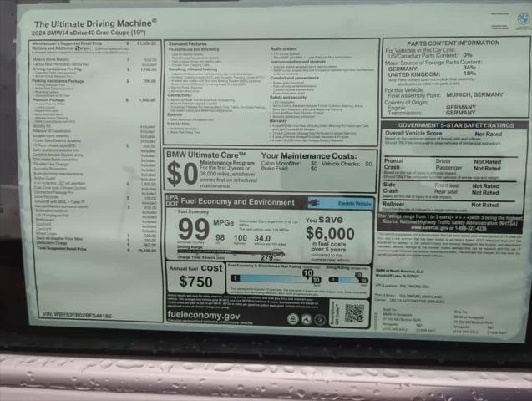Click 'Your Maintenance Costs:' heading
Viewport: 532px width, 401px height.
coord(309,156)
